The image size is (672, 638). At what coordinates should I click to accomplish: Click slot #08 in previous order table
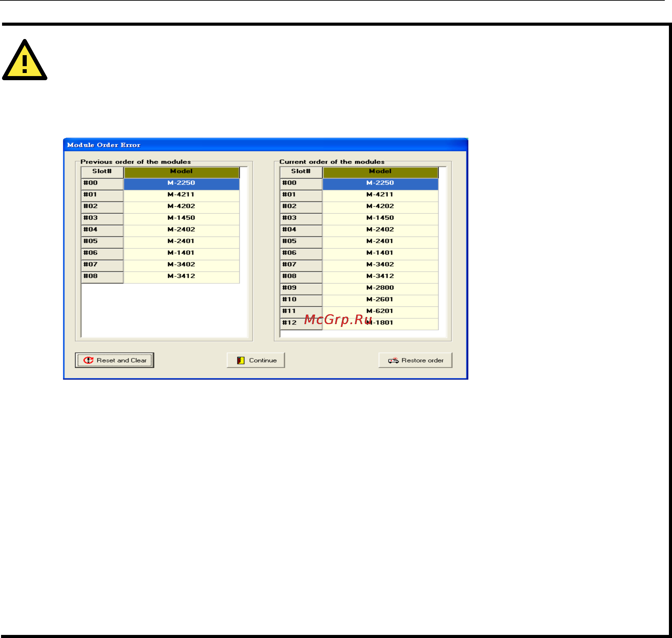click(x=102, y=277)
